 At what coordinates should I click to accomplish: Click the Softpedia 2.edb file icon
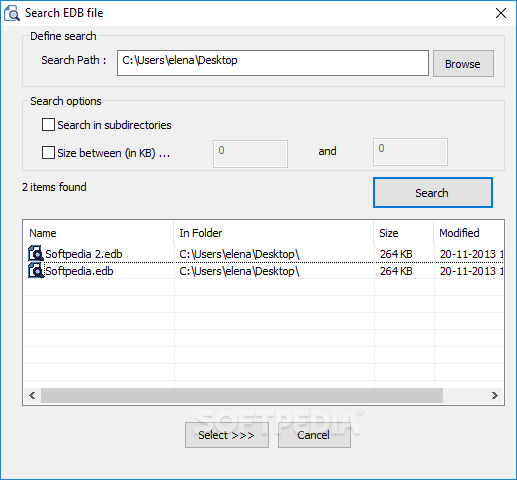(36, 253)
